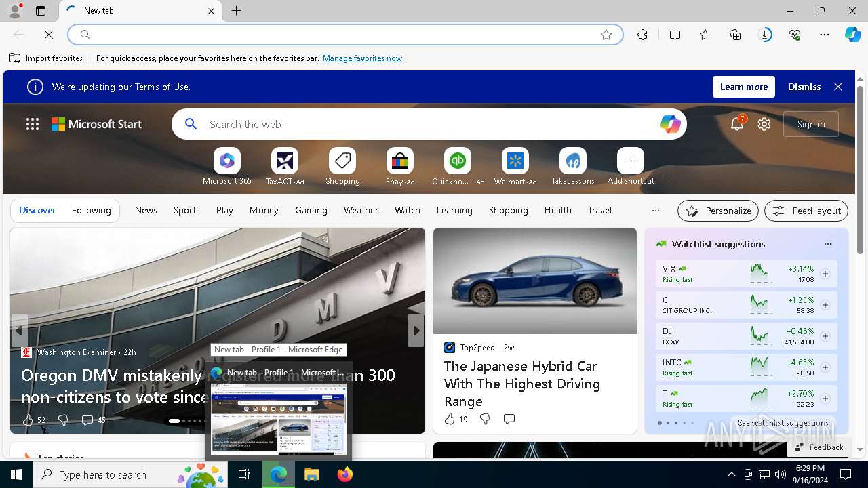The height and width of the screenshot is (488, 868).
Task: Add this page to favorites star
Action: (x=606, y=35)
